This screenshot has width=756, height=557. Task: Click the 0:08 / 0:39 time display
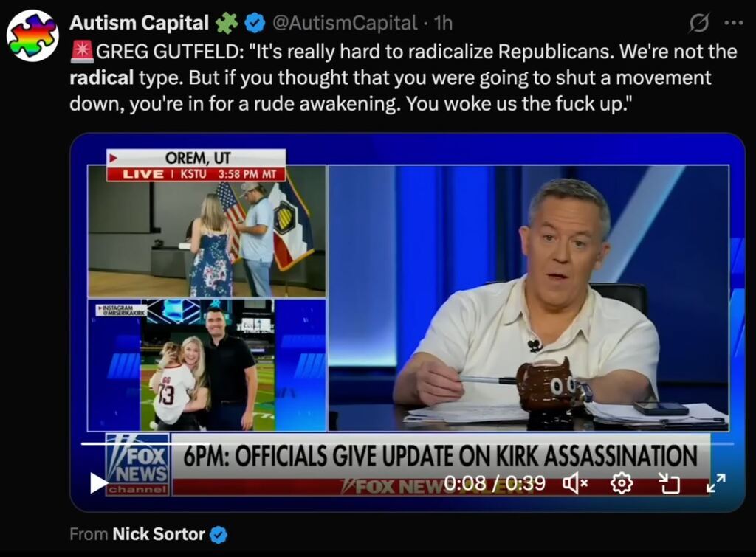click(494, 482)
